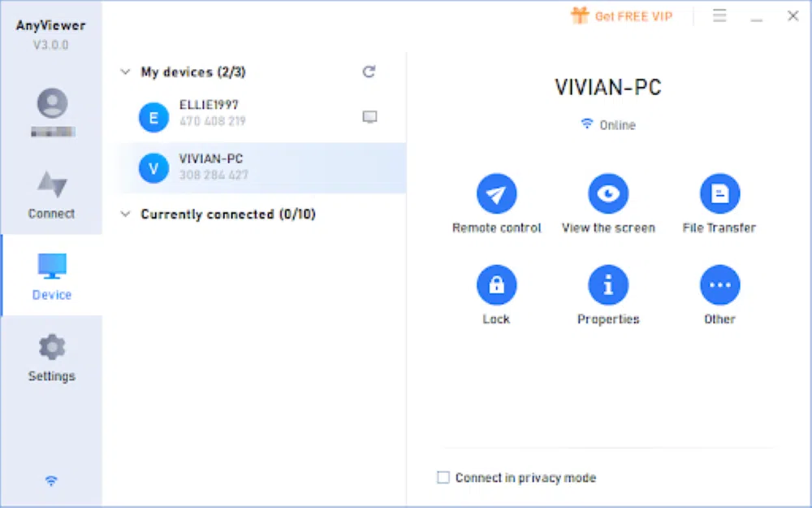
Task: Click the gift icon for VIP
Action: tap(580, 16)
